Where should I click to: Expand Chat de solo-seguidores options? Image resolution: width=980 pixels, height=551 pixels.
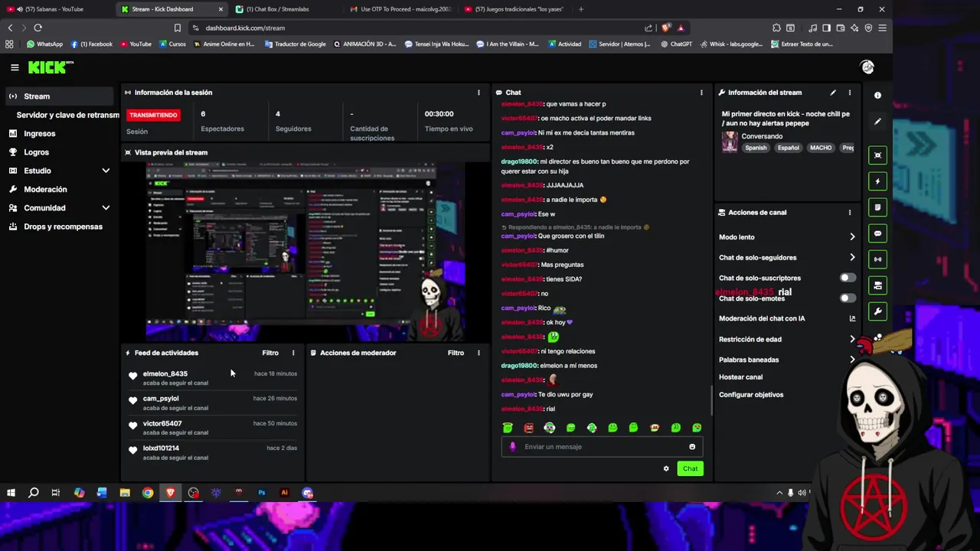click(x=852, y=257)
